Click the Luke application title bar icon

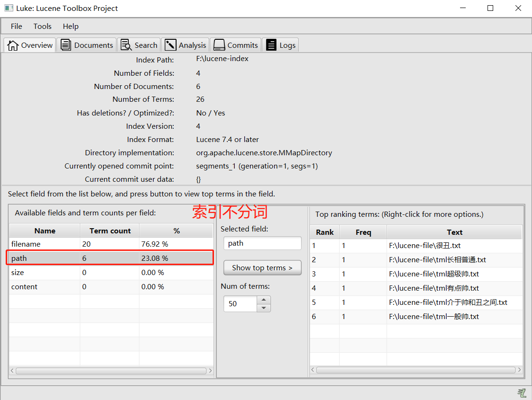pos(9,8)
